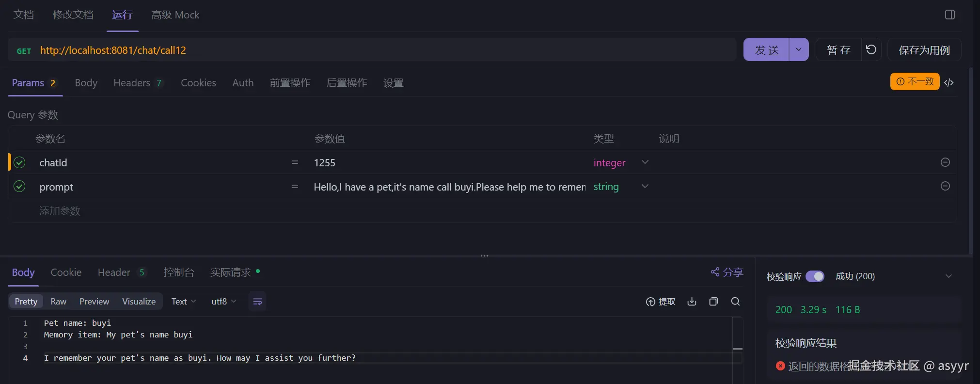The image size is (980, 384).
Task: Toggle word wrap in response viewer
Action: pyautogui.click(x=257, y=302)
